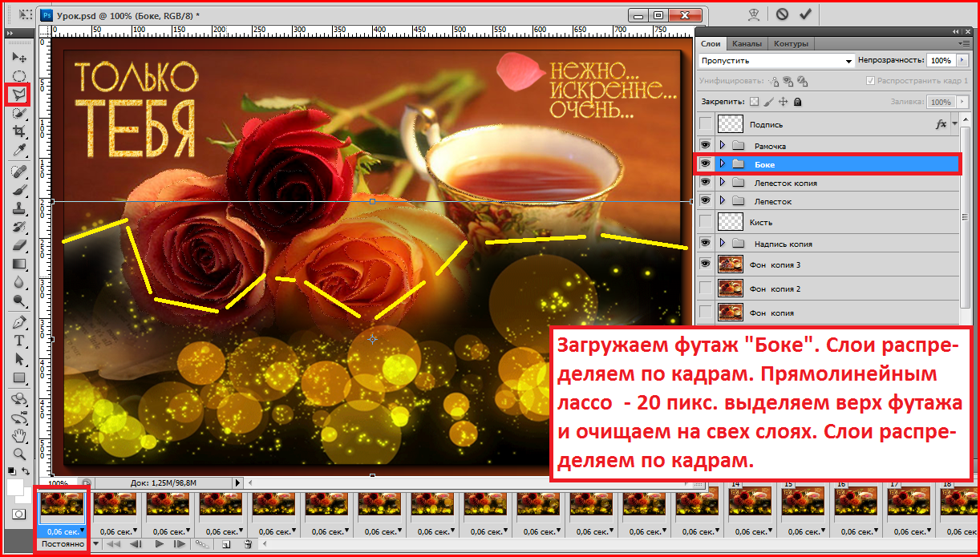The height and width of the screenshot is (557, 980).
Task: Select the History Brush tool
Action: pyautogui.click(x=19, y=227)
